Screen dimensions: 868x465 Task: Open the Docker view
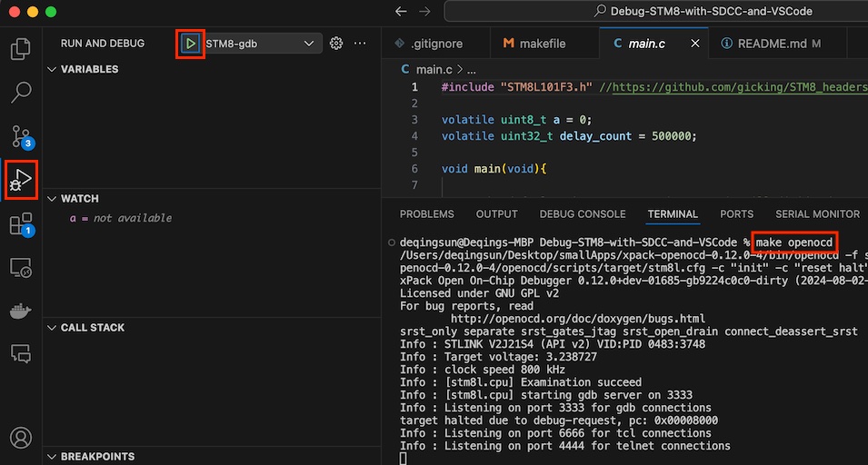pos(21,312)
